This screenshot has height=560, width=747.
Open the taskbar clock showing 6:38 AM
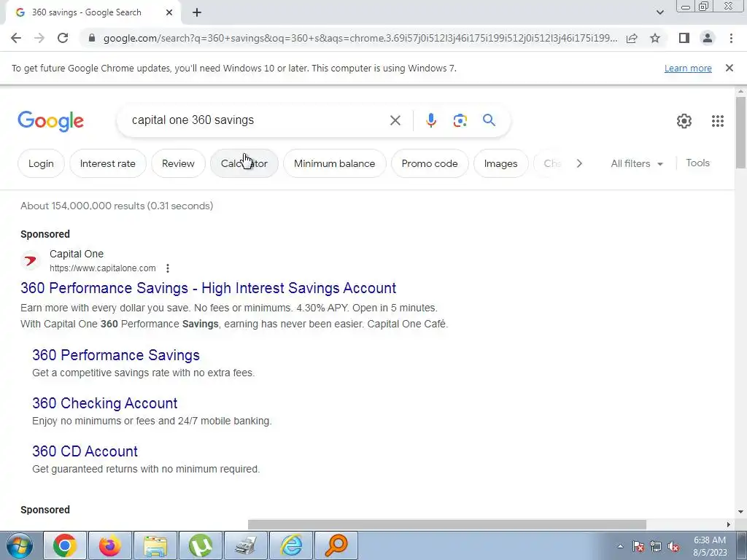[x=709, y=546]
